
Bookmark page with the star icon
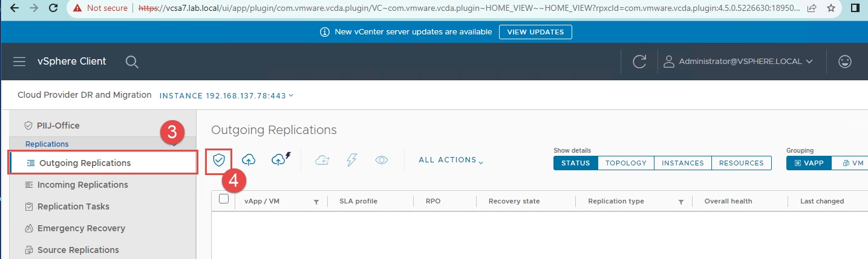(x=830, y=8)
